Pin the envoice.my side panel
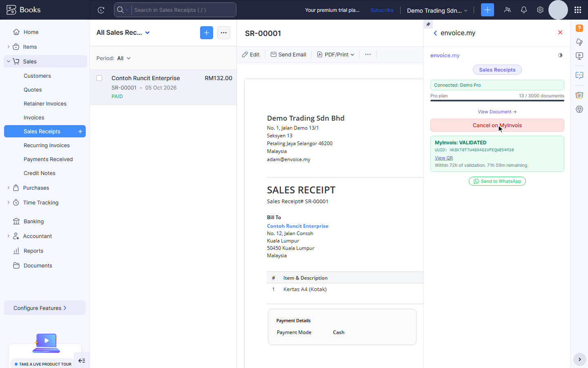The image size is (588, 368). coord(428,24)
